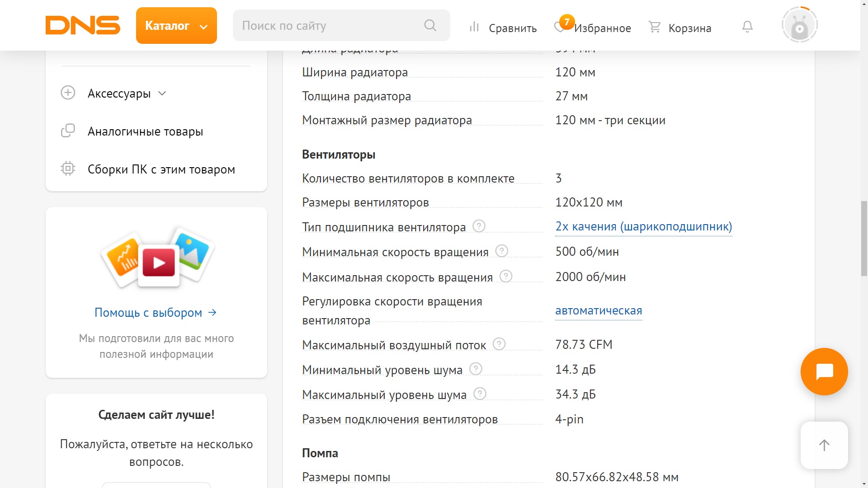Click the magnifier search icon

[430, 26]
